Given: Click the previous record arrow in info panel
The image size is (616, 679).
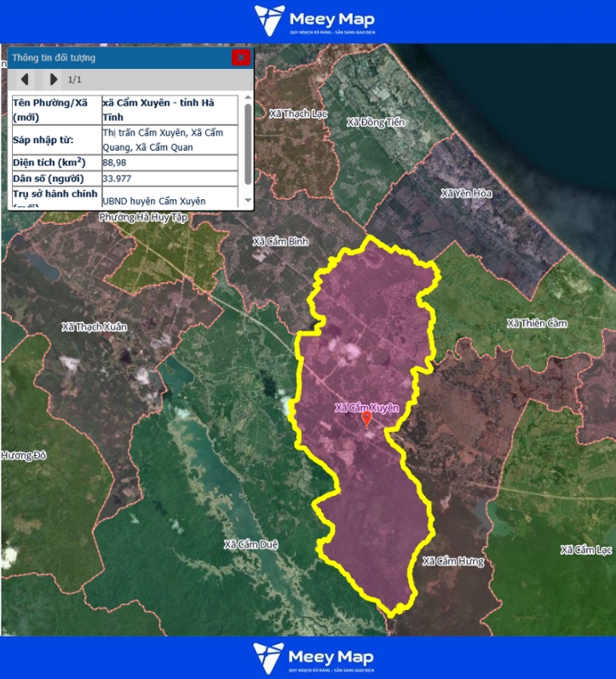Looking at the screenshot, I should click(x=26, y=79).
